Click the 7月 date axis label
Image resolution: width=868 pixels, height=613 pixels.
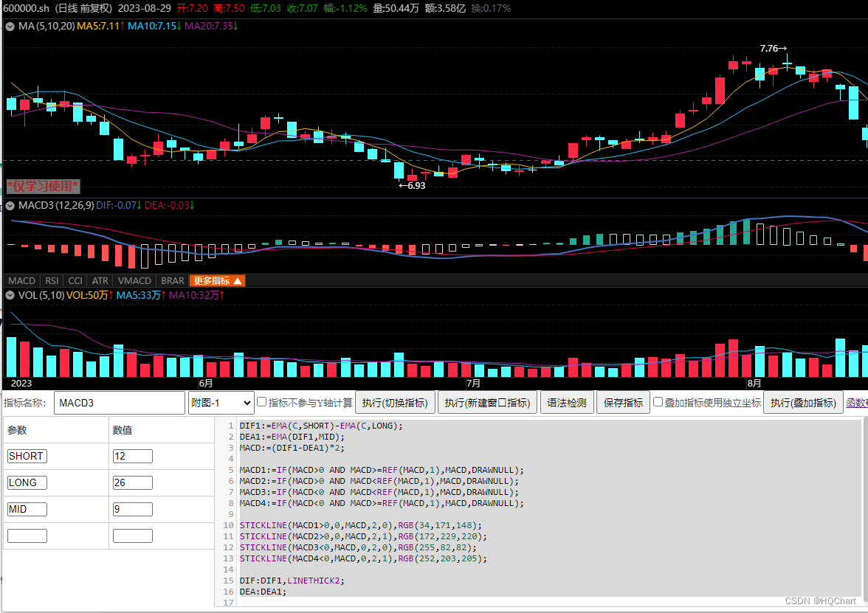tap(473, 384)
